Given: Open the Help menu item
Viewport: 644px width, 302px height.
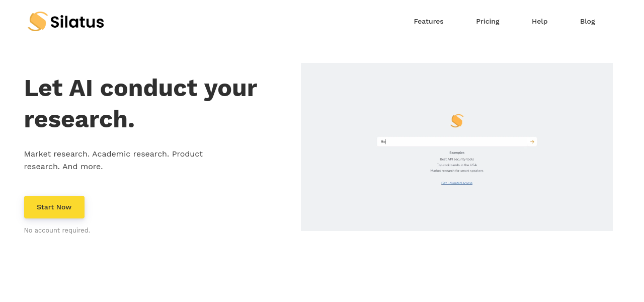Looking at the screenshot, I should pyautogui.click(x=539, y=21).
